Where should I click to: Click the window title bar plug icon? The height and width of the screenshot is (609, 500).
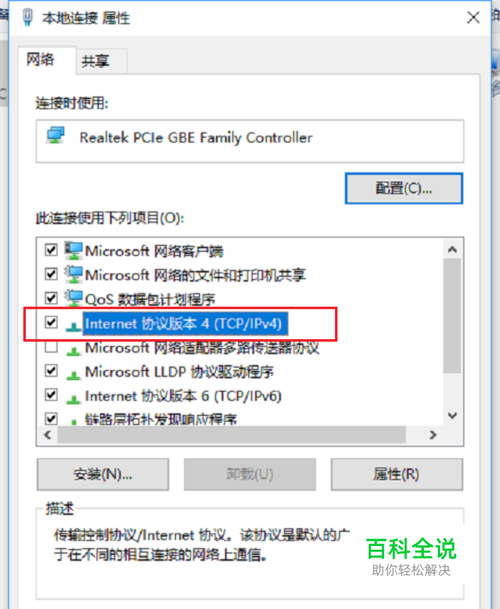point(28,17)
